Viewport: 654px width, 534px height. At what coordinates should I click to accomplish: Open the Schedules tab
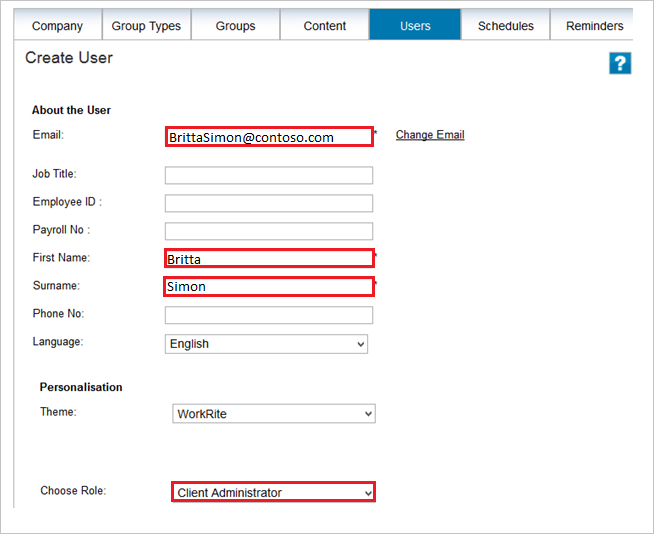506,25
